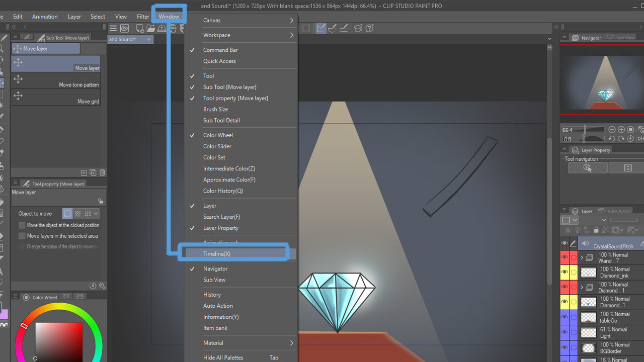Select the Move grid sub tool

pos(56,97)
